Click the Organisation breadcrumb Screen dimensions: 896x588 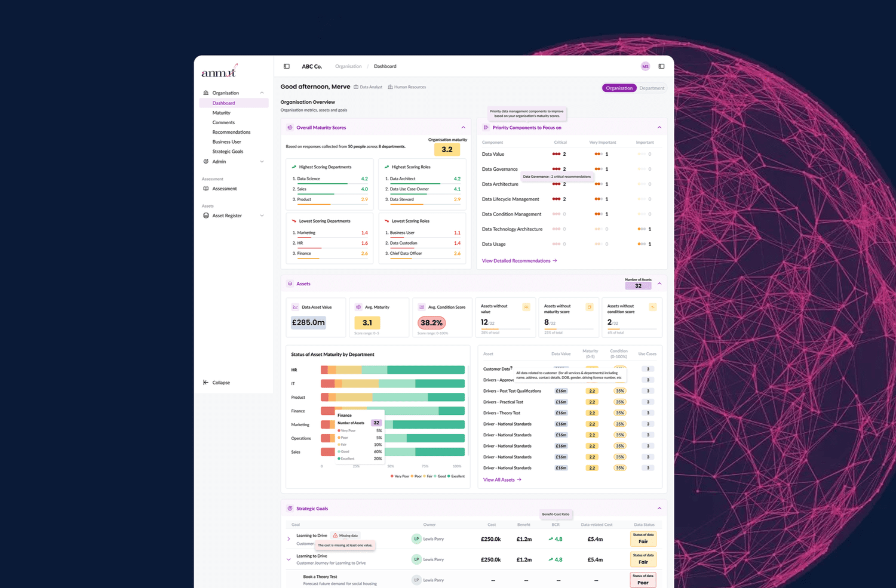click(348, 66)
